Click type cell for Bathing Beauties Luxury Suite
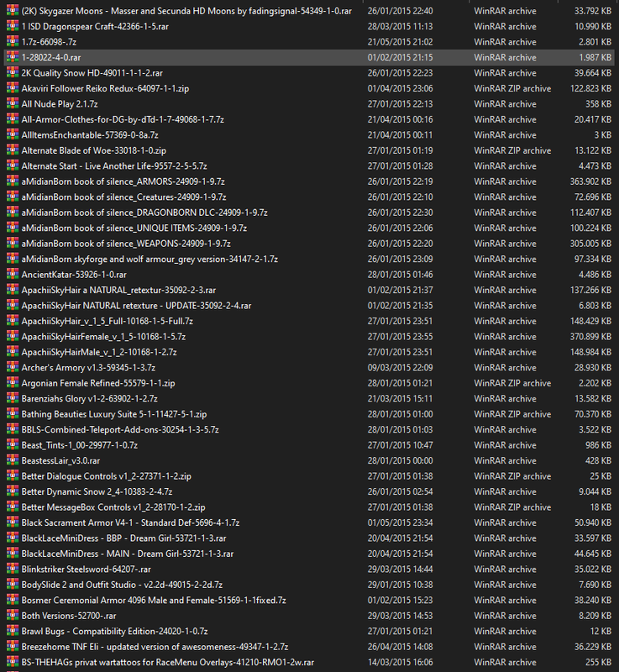Image resolution: width=619 pixels, height=672 pixels. 512,414
